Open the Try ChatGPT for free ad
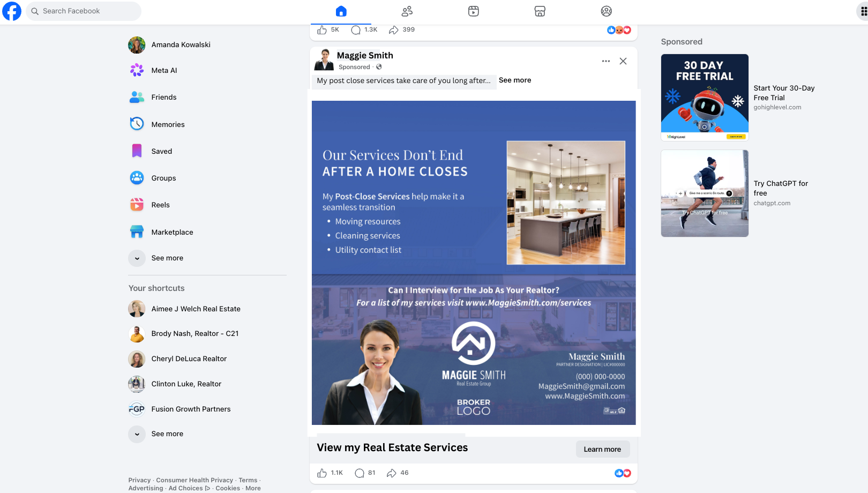 (705, 193)
